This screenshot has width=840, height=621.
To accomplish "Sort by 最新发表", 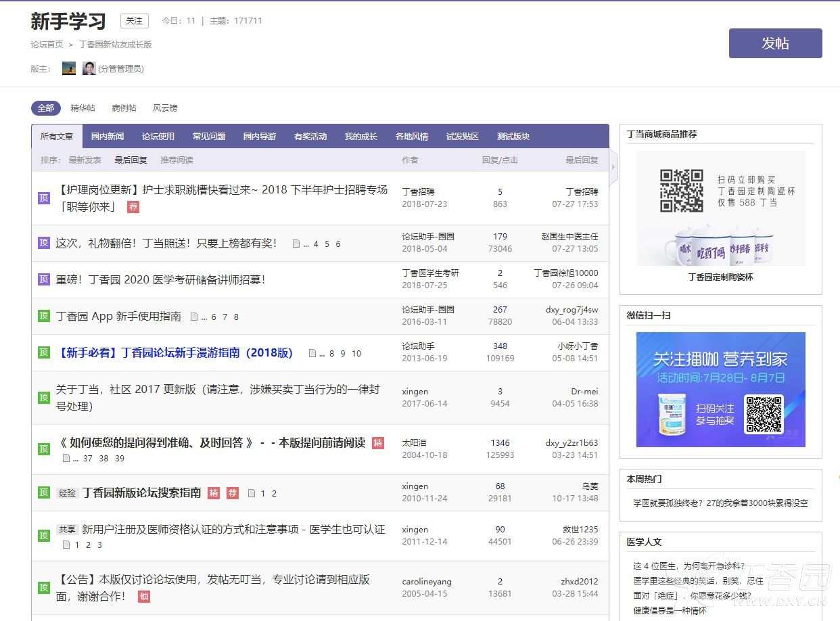I will [x=85, y=160].
